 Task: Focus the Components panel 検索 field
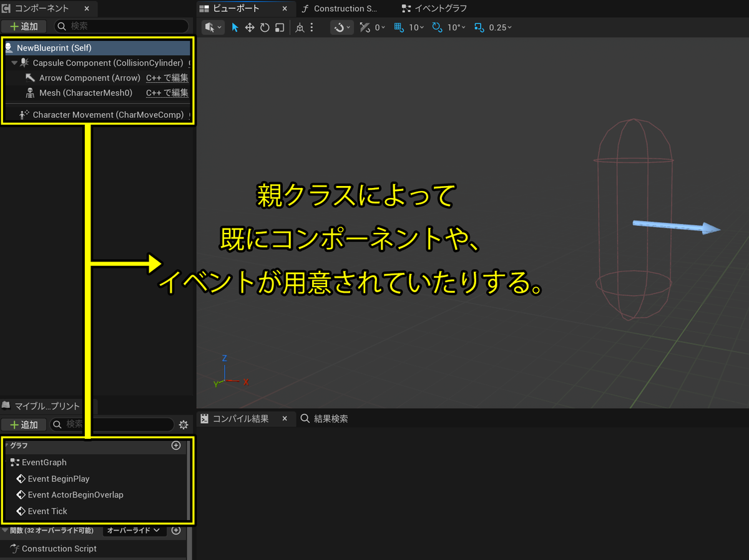pos(122,26)
